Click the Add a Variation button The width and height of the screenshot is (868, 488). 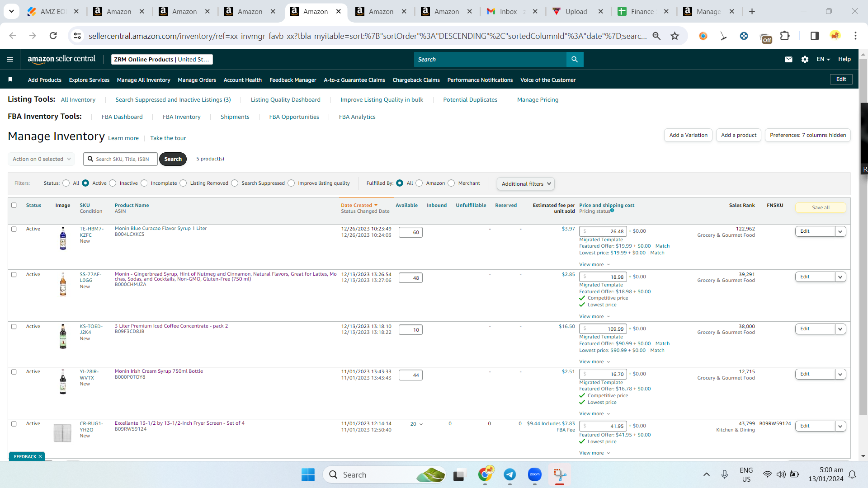pos(688,135)
